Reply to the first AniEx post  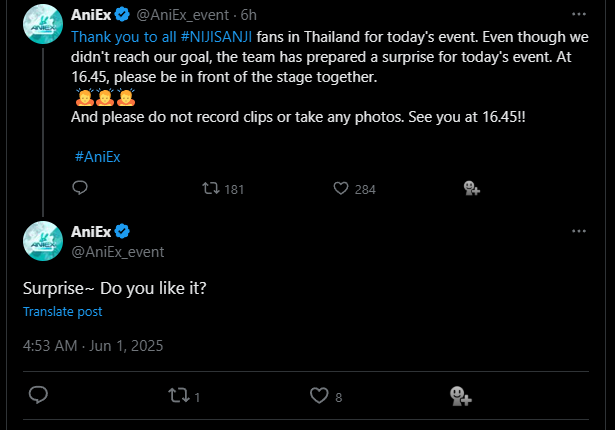(x=81, y=188)
